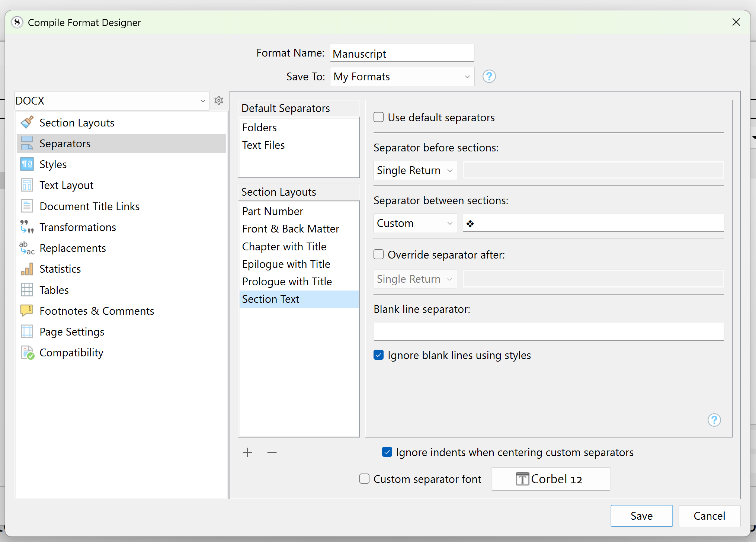Click the Blank line separator text field
This screenshot has height=542, width=756.
[x=549, y=331]
